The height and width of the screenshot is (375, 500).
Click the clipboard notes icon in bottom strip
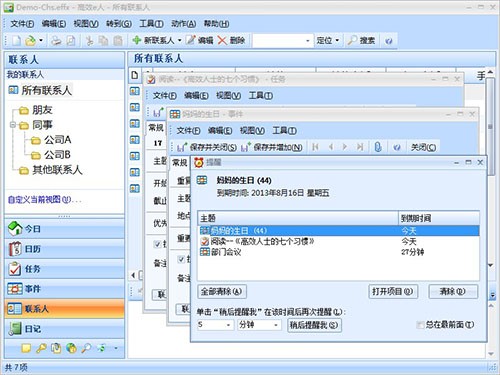(56, 348)
